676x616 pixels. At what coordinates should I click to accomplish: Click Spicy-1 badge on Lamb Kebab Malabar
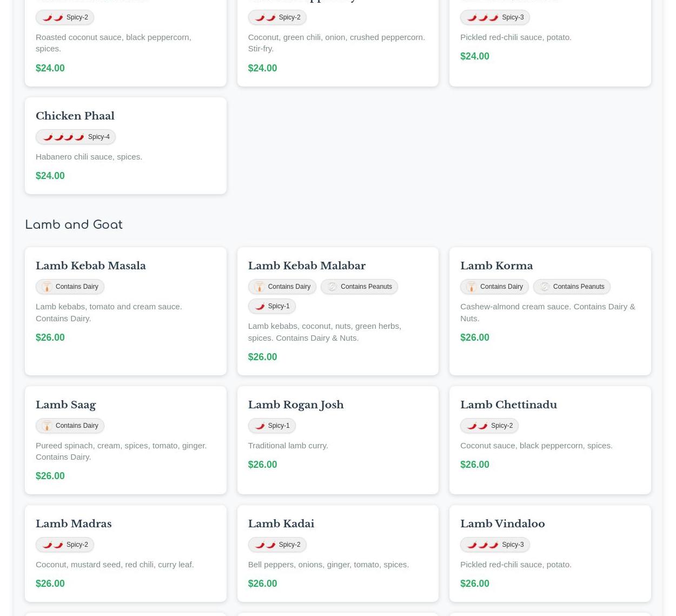coord(271,306)
